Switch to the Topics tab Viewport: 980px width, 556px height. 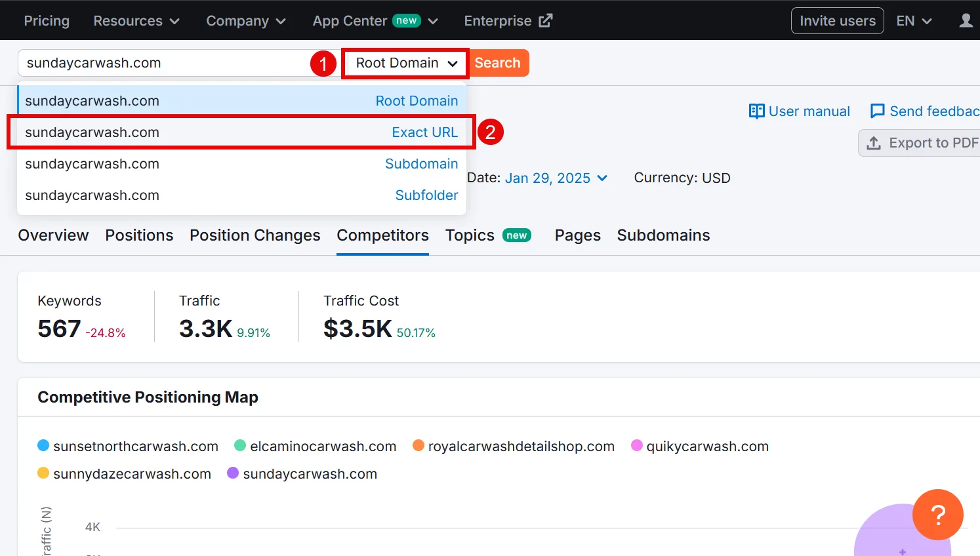click(488, 235)
